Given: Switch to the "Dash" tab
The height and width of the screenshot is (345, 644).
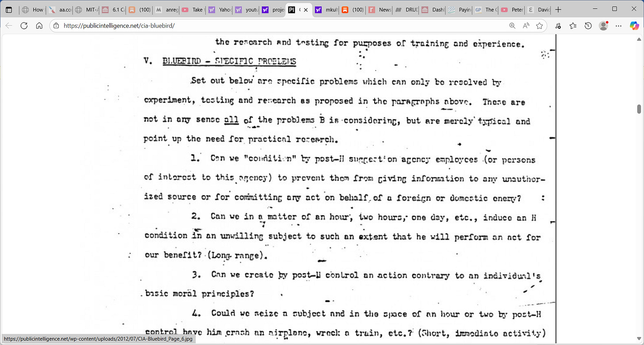Looking at the screenshot, I should click(431, 9).
